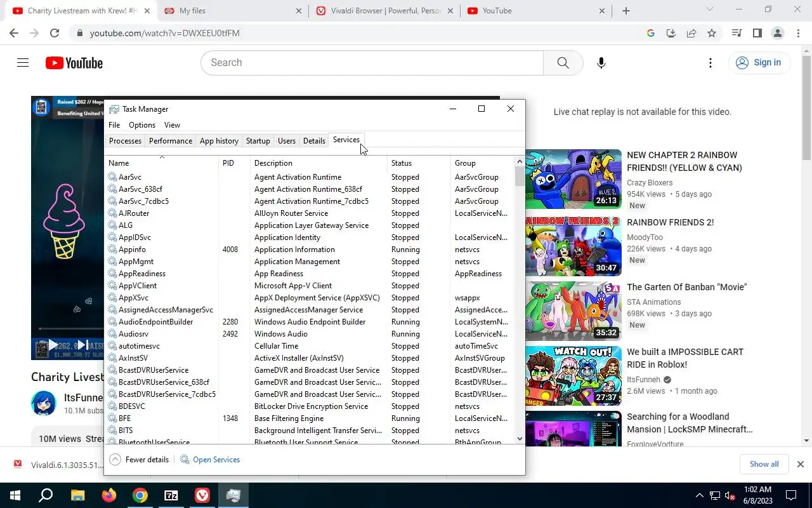The height and width of the screenshot is (508, 812).
Task: Launch Firefox from the taskbar
Action: pos(108,495)
